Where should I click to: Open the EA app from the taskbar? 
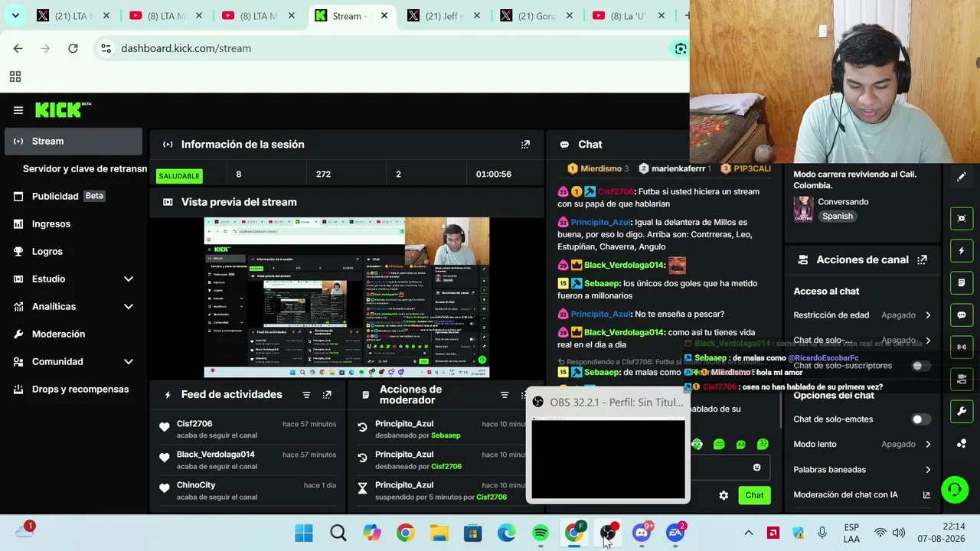675,533
